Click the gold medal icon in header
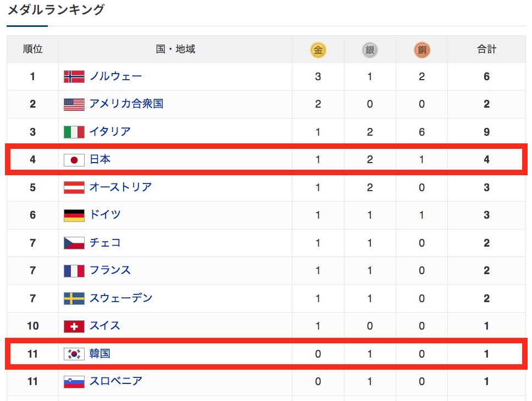 (x=318, y=50)
